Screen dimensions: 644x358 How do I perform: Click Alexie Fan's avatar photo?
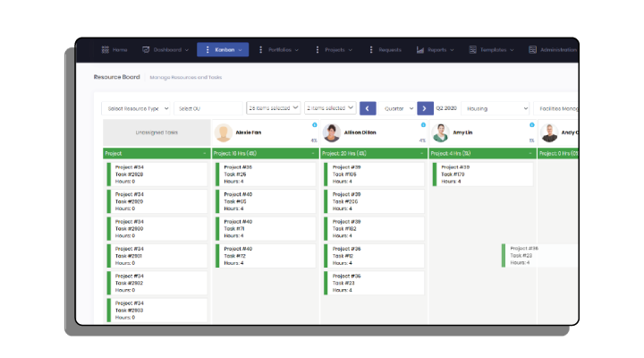point(224,132)
